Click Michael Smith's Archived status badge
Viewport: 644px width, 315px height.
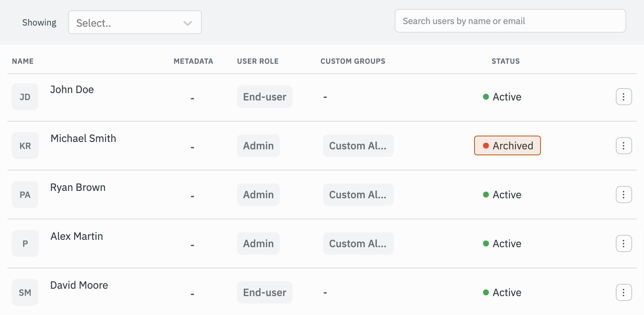(507, 146)
